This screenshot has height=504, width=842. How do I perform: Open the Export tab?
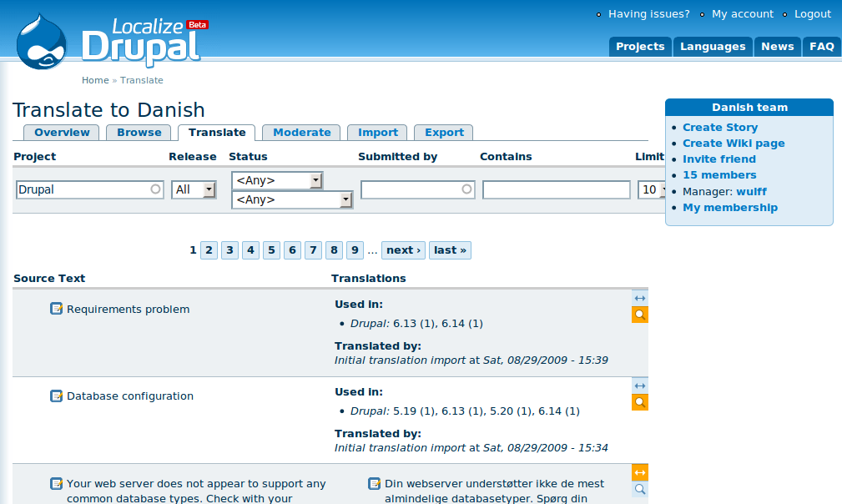coord(444,133)
